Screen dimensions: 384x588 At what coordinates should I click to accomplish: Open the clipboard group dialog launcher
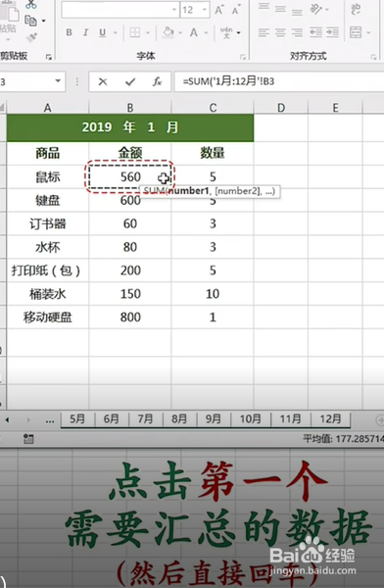pyautogui.click(x=48, y=57)
